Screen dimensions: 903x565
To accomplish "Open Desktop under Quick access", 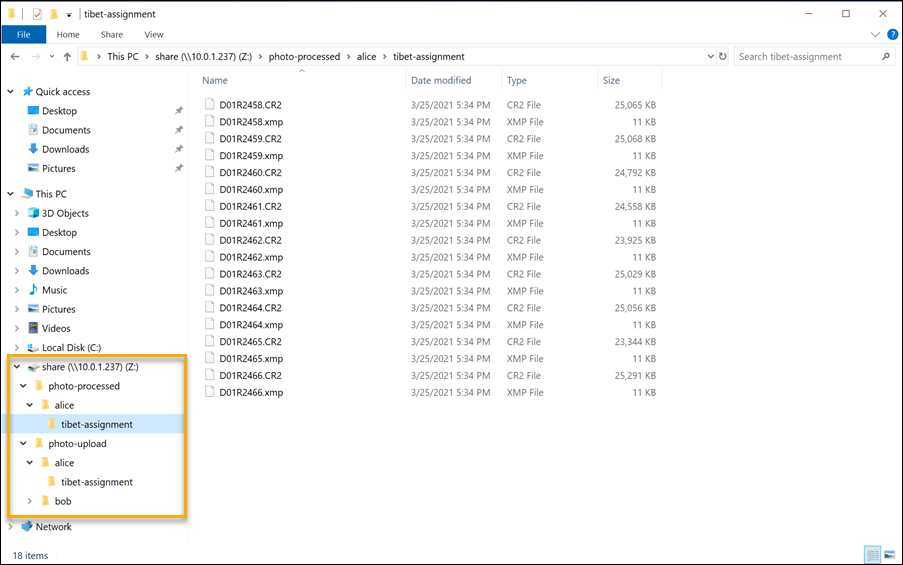I will click(x=59, y=111).
